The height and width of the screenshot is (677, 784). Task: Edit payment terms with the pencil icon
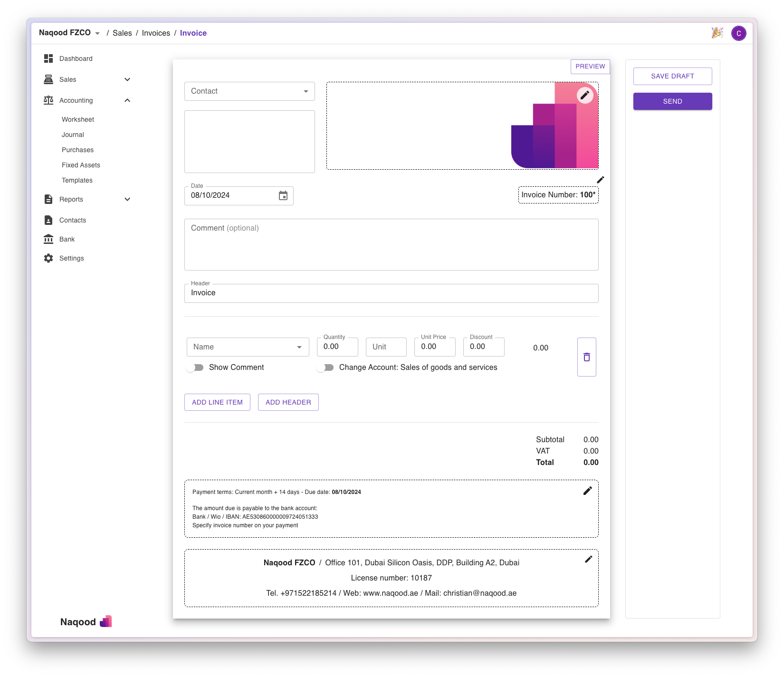click(587, 490)
